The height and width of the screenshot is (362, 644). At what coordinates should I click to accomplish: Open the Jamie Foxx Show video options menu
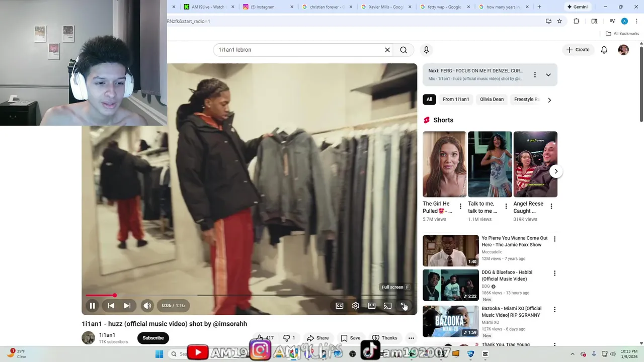coord(554,239)
